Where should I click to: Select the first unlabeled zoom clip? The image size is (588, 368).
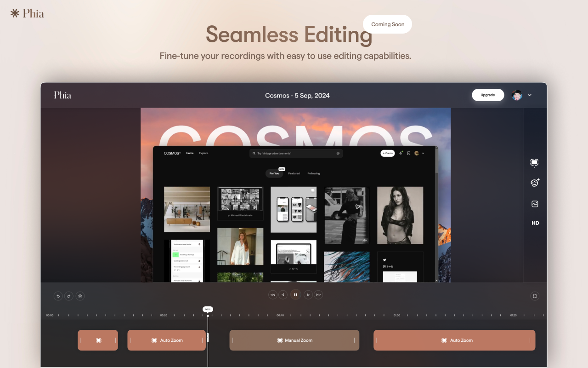[98, 340]
